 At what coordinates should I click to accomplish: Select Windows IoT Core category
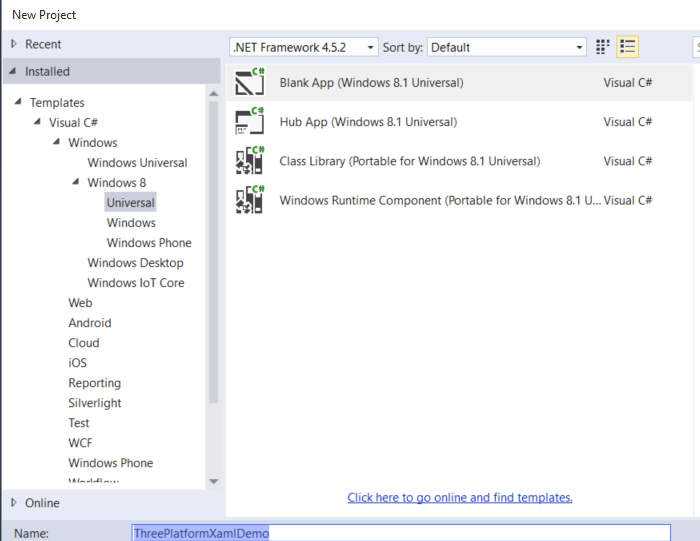pos(135,283)
